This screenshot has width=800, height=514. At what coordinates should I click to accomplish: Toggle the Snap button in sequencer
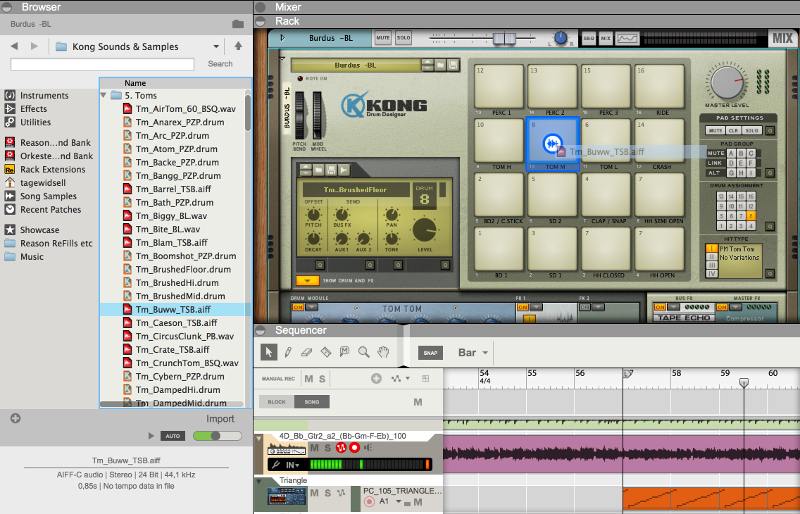431,353
